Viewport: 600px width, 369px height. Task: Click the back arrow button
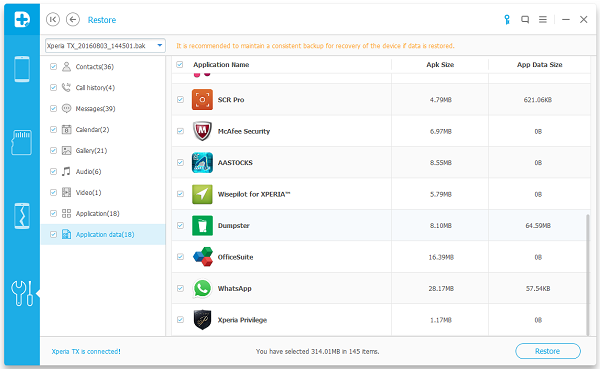[73, 19]
